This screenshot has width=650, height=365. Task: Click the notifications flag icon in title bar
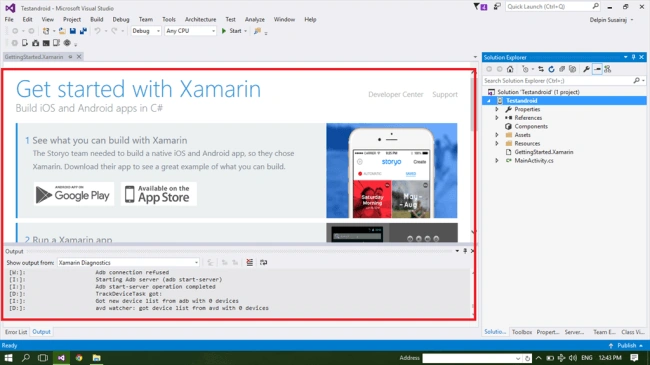click(477, 7)
